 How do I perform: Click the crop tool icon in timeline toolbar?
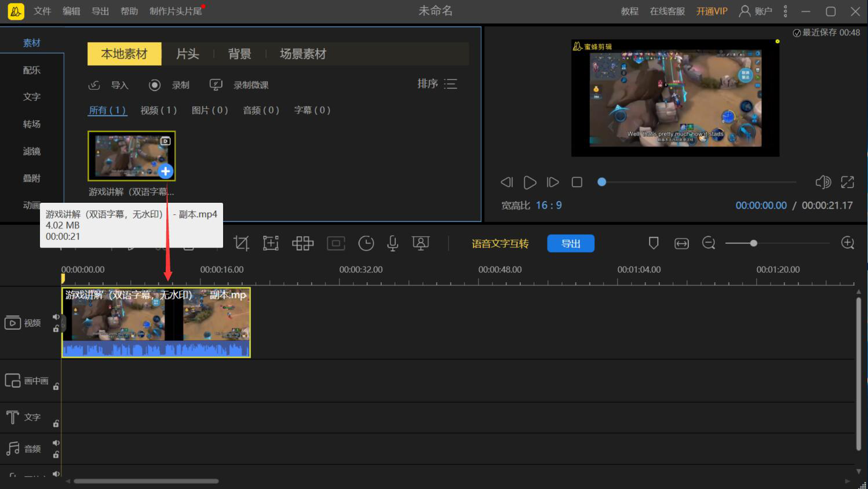coord(241,243)
